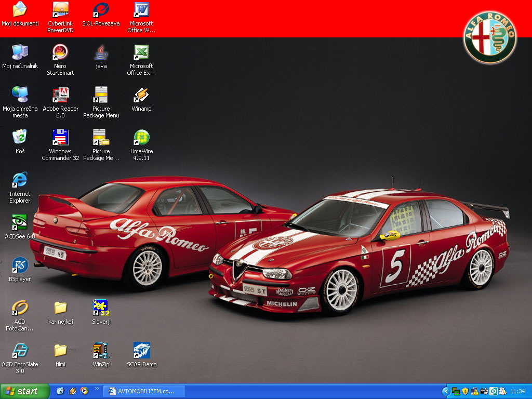532x399 pixels.
Task: Switch to AVTOMOBILIZEM.co... taskbar window
Action: point(144,392)
